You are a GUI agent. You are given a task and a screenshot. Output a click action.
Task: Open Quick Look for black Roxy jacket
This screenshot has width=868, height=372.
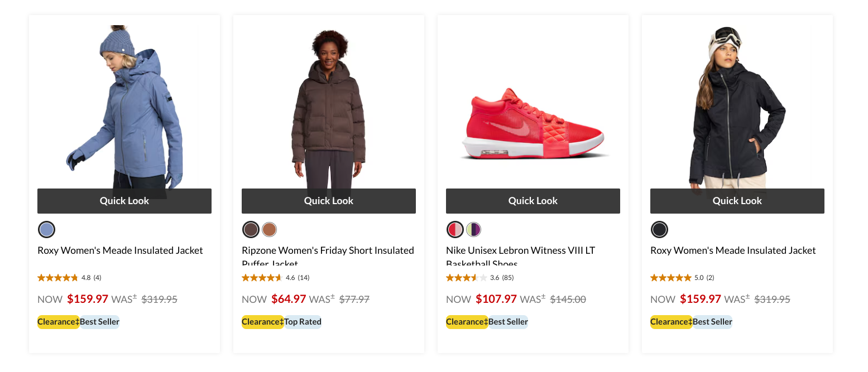(x=737, y=201)
